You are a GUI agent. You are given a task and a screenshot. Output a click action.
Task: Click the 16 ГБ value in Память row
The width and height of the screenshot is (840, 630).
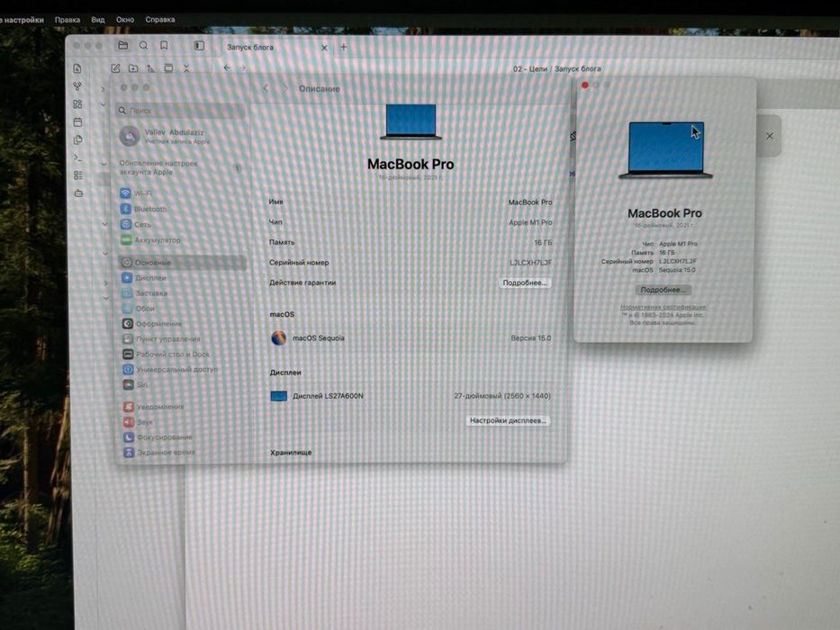[x=543, y=243]
